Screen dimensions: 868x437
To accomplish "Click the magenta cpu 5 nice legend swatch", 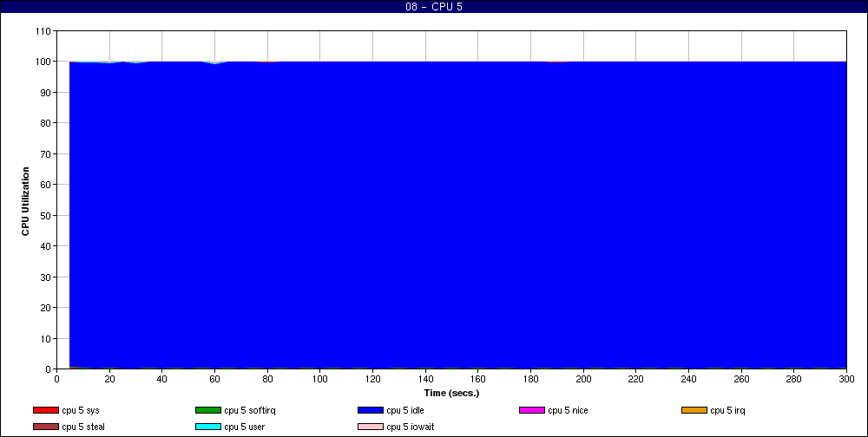I will click(x=532, y=410).
